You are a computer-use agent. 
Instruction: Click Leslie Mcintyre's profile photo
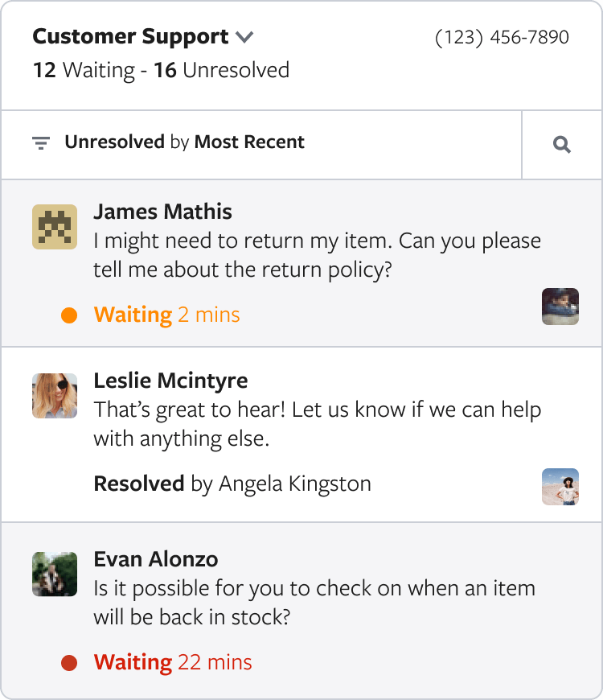[x=55, y=395]
